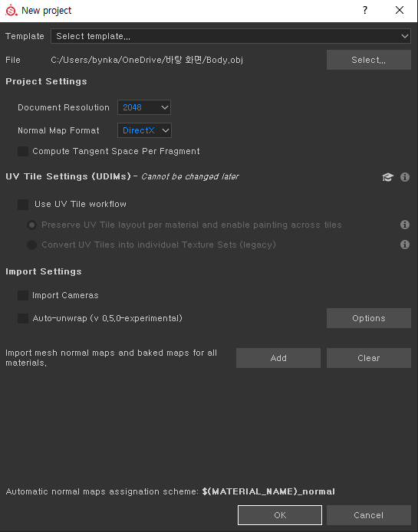Click Clear to remove imported maps

tap(369, 358)
